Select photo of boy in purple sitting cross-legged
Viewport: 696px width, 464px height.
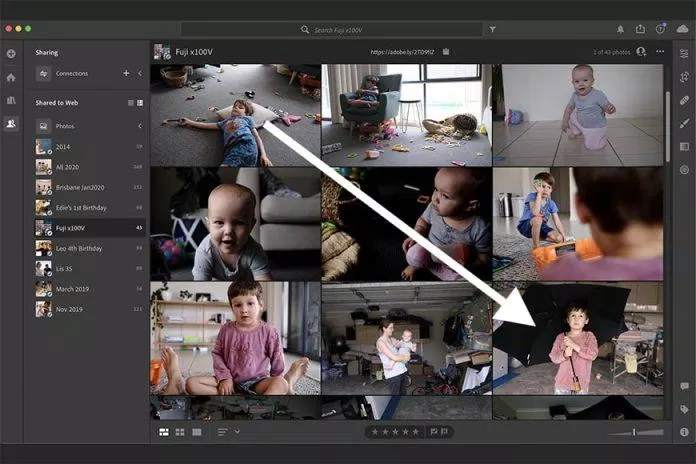tap(235, 338)
